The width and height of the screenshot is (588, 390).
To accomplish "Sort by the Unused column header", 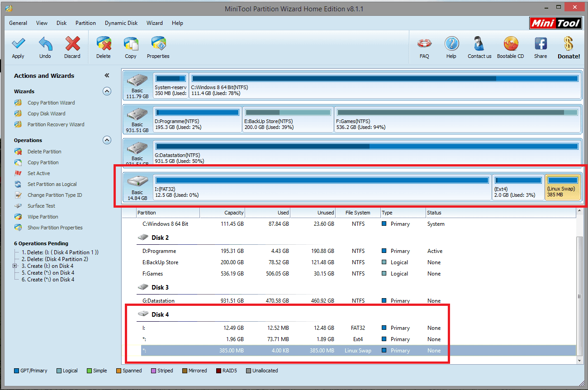I will (313, 213).
